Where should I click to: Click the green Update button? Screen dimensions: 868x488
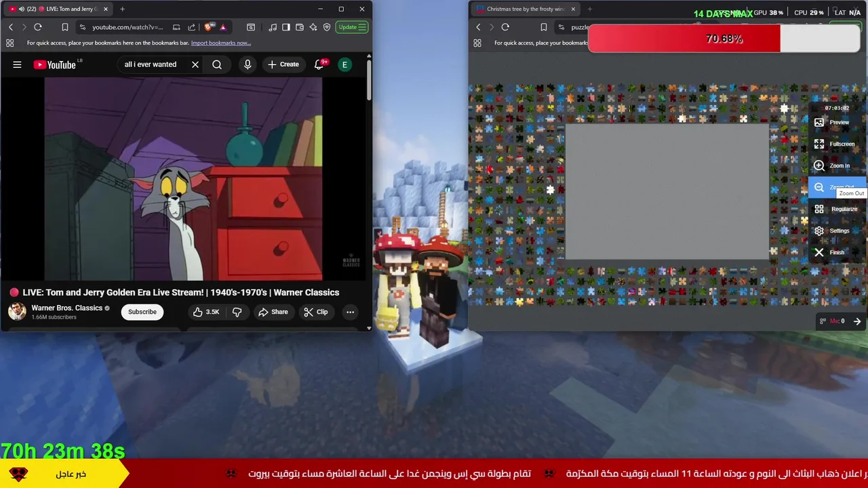[x=353, y=27]
